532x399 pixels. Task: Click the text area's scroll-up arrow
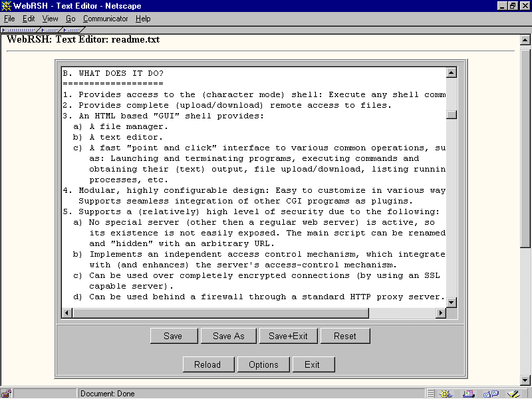(452, 72)
